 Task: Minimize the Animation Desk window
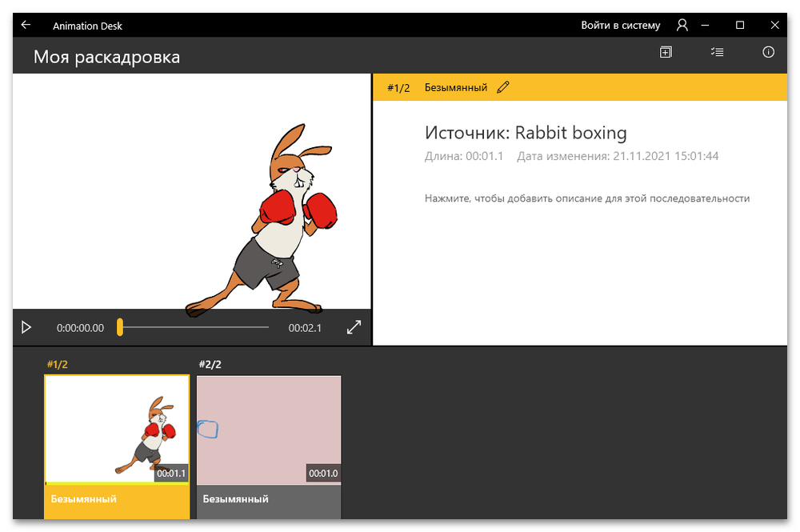pos(705,25)
